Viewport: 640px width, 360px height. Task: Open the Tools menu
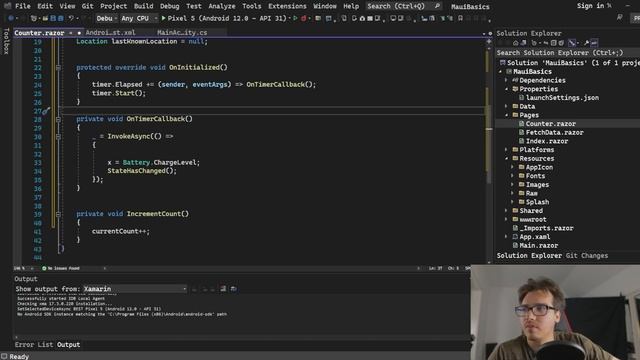(251, 6)
